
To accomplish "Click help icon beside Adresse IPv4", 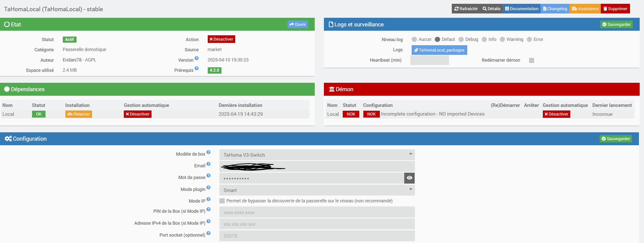I will point(208,221).
